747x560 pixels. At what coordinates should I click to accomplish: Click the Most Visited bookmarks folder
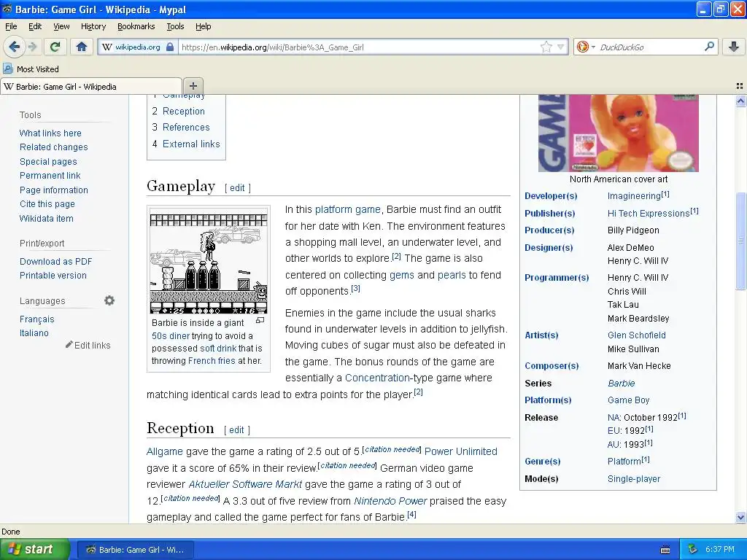click(x=31, y=69)
